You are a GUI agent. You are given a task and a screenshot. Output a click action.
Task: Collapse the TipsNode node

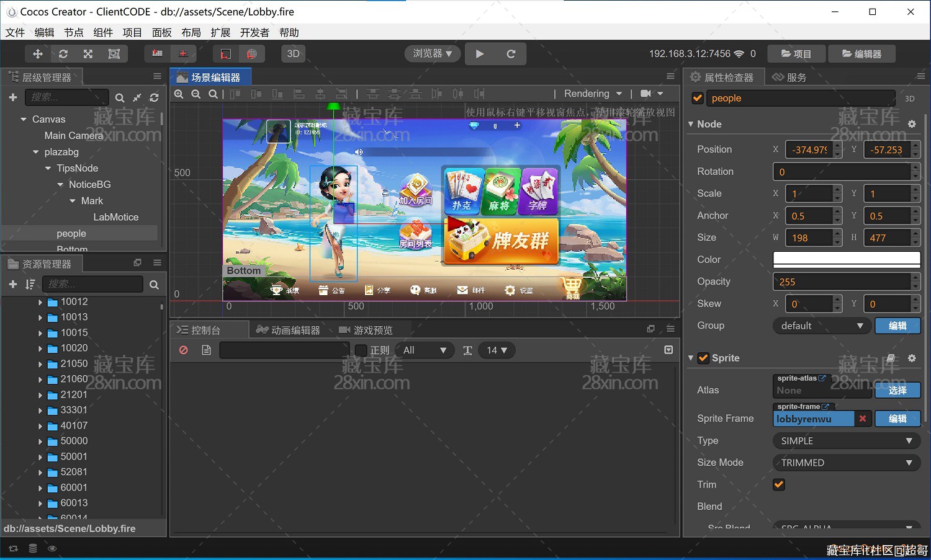click(48, 168)
